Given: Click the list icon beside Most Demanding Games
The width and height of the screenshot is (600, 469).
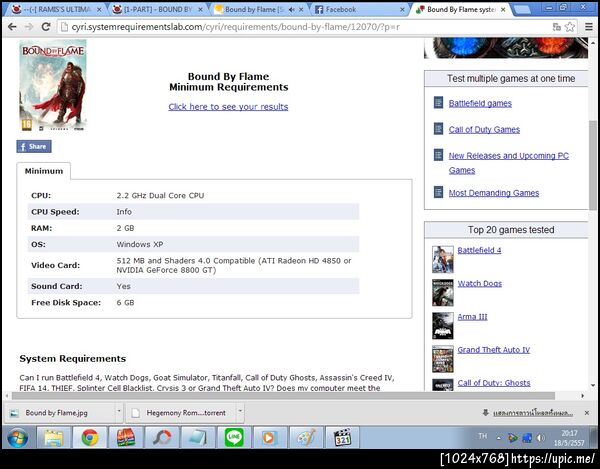Looking at the screenshot, I should click(439, 192).
